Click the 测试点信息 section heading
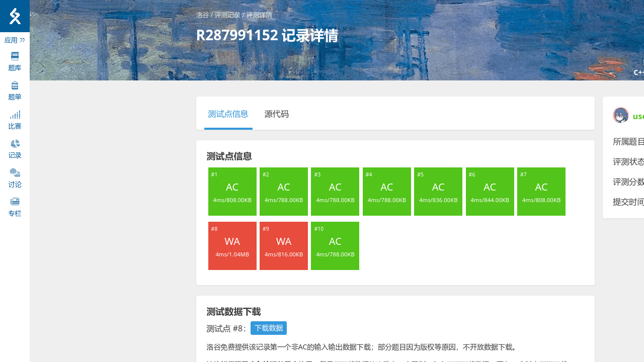 (229, 156)
